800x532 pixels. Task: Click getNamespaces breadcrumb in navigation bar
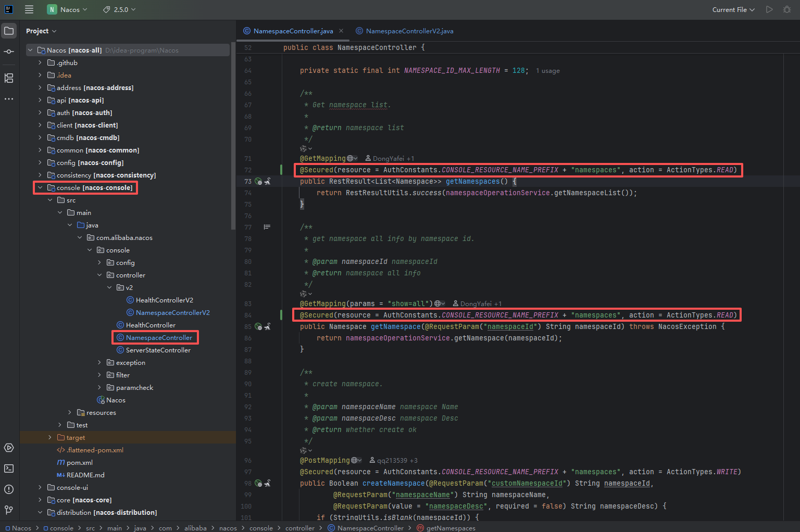(x=446, y=528)
